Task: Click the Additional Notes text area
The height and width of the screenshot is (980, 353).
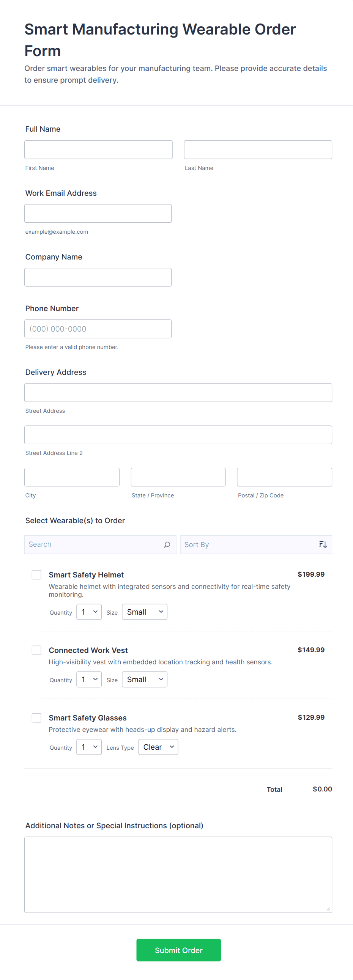Action: click(x=178, y=874)
